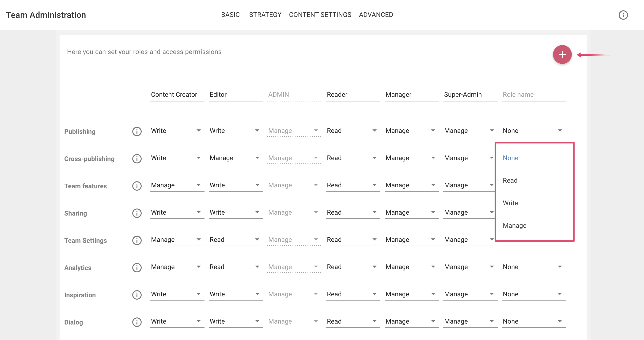
Task: Open Dialog dropdown for Reader
Action: 353,321
